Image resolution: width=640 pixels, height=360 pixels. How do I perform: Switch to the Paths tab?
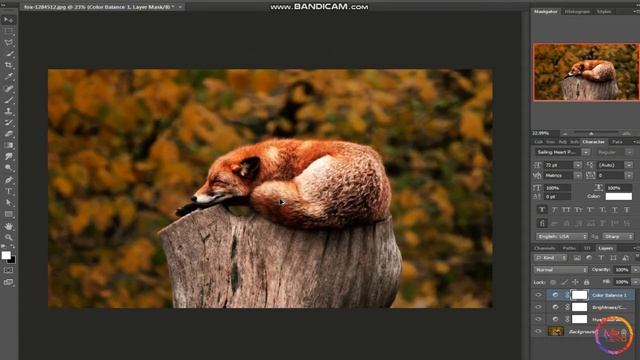tap(569, 248)
